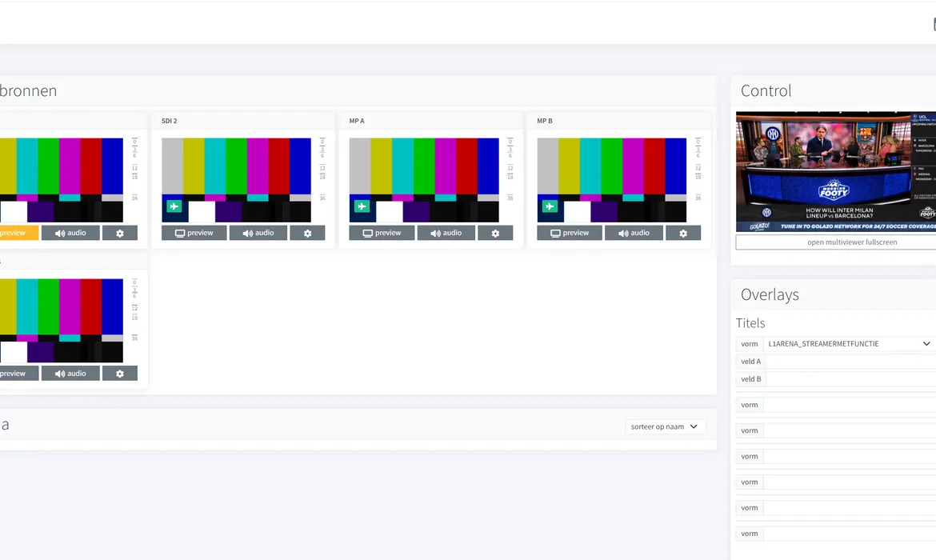The image size is (936, 560).
Task: Click the MP B color bars thumbnail
Action: [x=612, y=180]
